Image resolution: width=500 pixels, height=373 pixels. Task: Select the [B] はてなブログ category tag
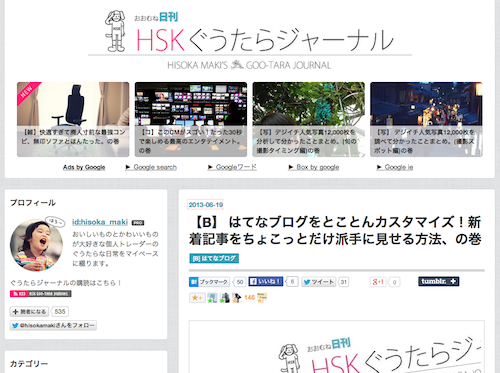pyautogui.click(x=214, y=258)
